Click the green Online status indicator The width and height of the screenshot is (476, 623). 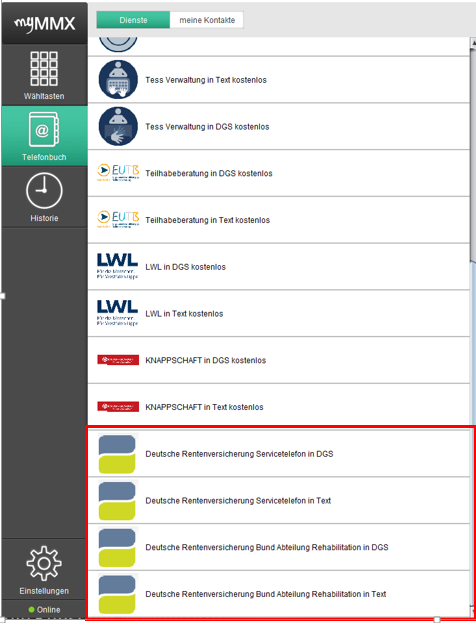pyautogui.click(x=32, y=609)
